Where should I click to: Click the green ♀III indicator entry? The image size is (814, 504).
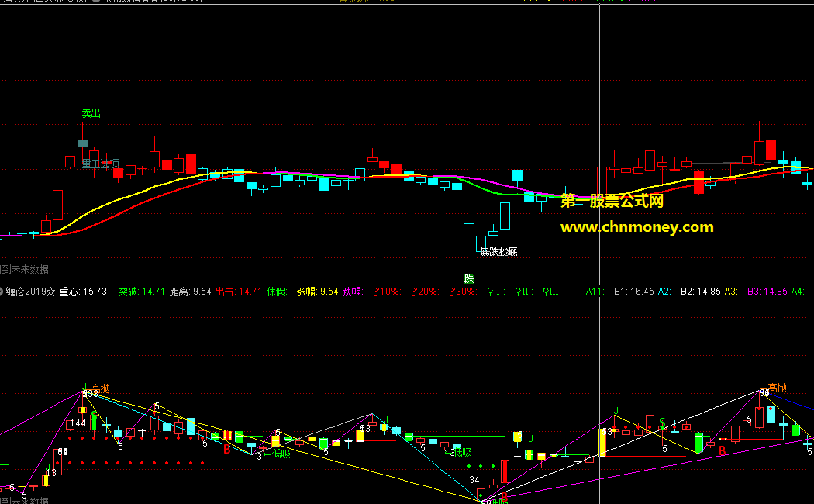[555, 292]
